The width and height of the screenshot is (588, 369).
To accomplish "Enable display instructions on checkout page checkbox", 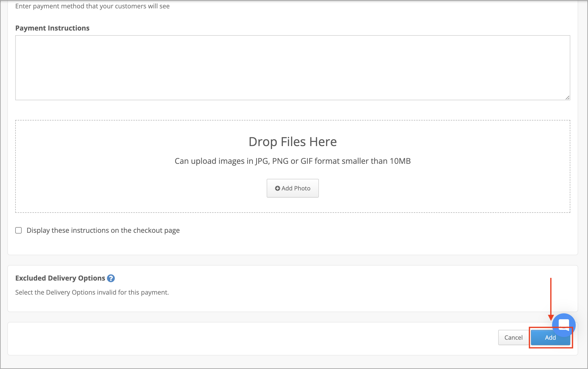I will click(18, 230).
